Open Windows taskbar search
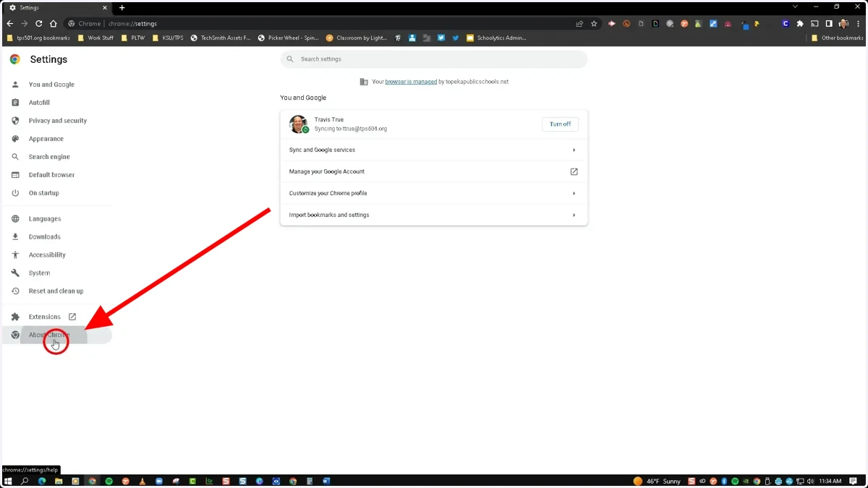Screen dimensions: 868x488 coord(25,481)
